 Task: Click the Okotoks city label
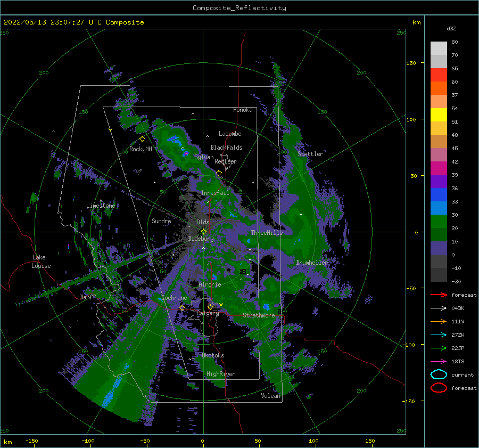pyautogui.click(x=213, y=355)
